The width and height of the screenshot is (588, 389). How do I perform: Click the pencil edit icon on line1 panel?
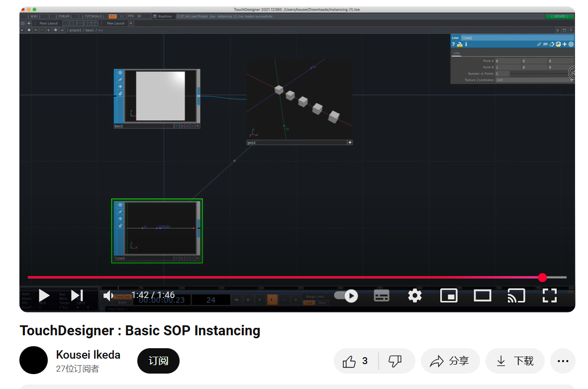539,44
